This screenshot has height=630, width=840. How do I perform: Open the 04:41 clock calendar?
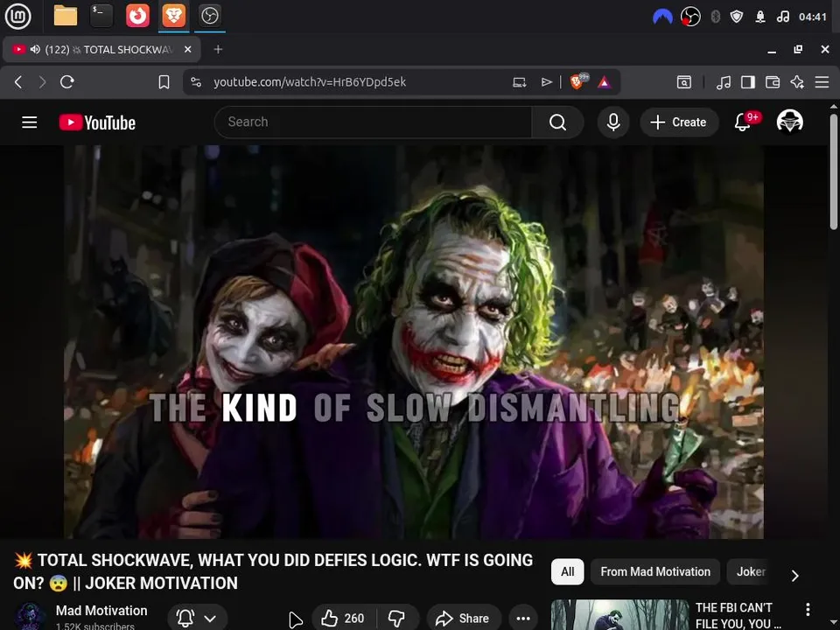[x=812, y=17]
